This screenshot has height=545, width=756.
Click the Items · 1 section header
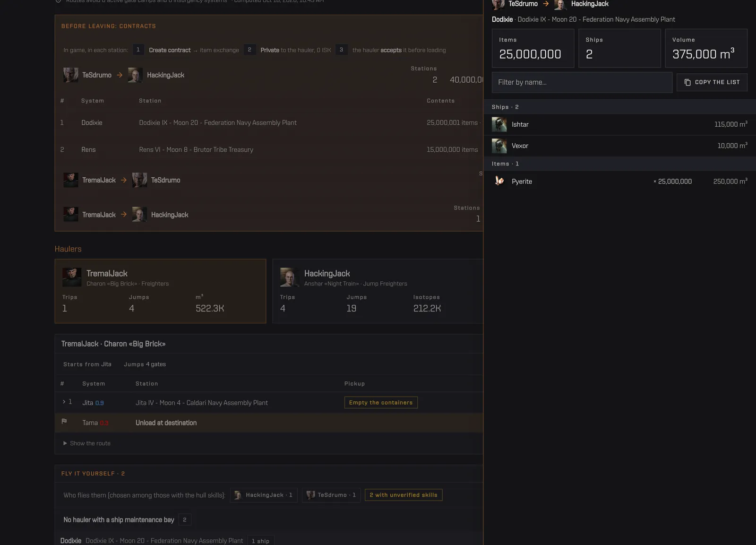coord(619,164)
